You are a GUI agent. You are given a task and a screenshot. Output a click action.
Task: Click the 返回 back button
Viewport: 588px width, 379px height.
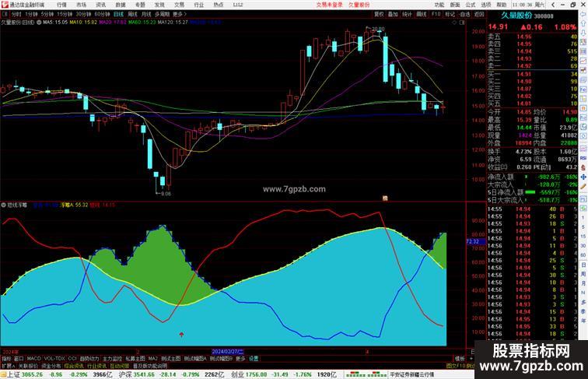(479, 14)
